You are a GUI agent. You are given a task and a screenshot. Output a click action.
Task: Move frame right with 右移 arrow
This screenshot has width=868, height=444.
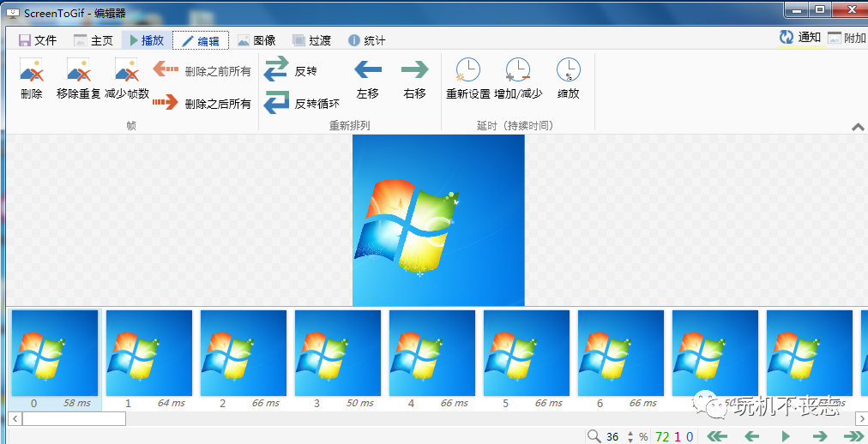coord(414,70)
